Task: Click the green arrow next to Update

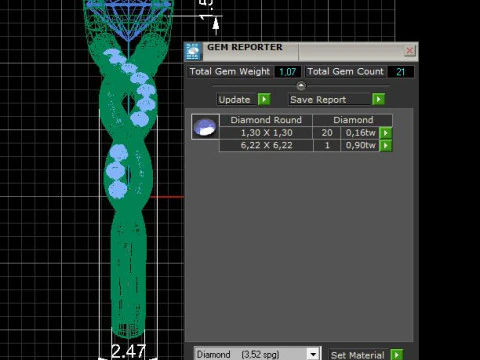Action: [264, 99]
